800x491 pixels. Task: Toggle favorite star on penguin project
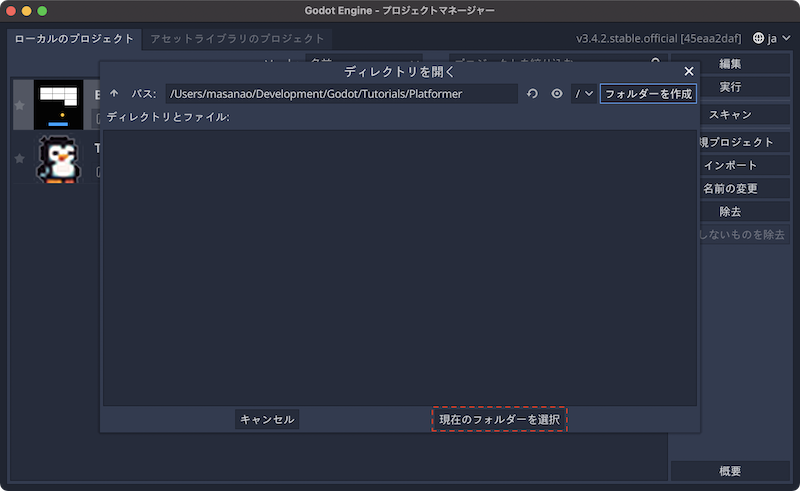(x=19, y=160)
